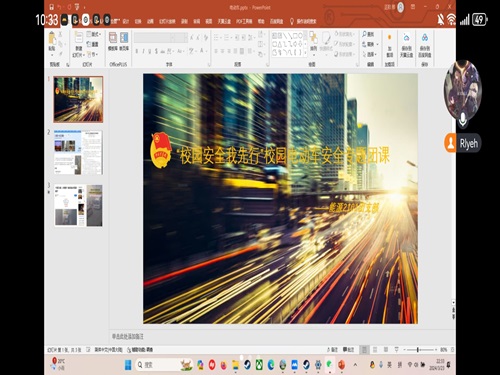Click the PowerPoint icon on taskbar
This screenshot has width=500, height=375.
click(341, 365)
